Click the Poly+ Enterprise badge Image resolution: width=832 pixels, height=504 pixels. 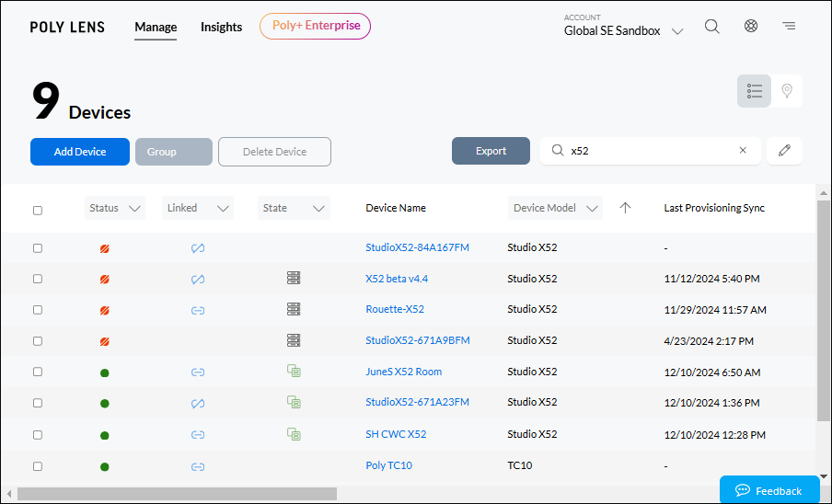click(x=315, y=26)
